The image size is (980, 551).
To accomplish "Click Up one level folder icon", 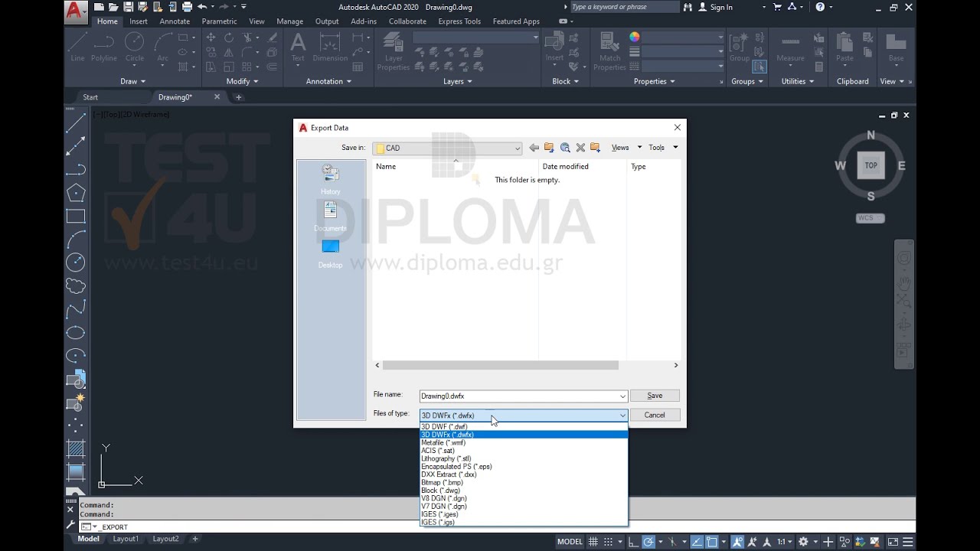I will click(x=549, y=148).
